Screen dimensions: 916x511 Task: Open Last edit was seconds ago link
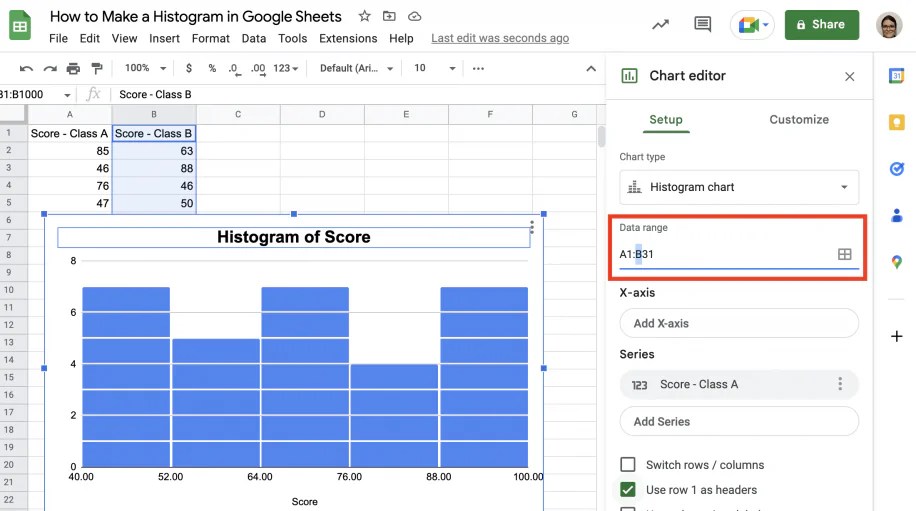[x=500, y=39]
